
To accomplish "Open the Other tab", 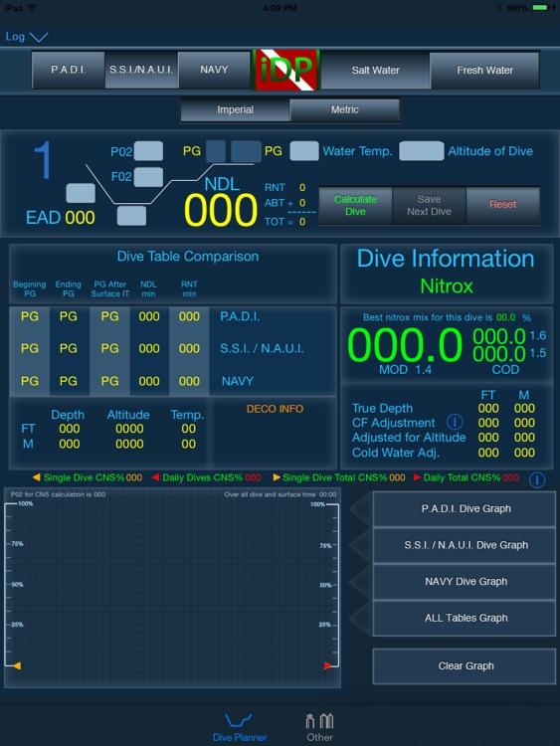I will (319, 727).
